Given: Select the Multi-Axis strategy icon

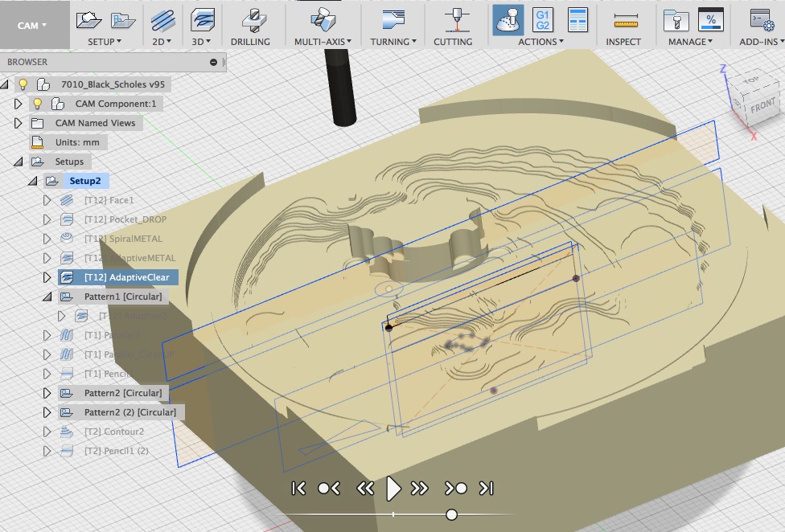Looking at the screenshot, I should pyautogui.click(x=323, y=20).
